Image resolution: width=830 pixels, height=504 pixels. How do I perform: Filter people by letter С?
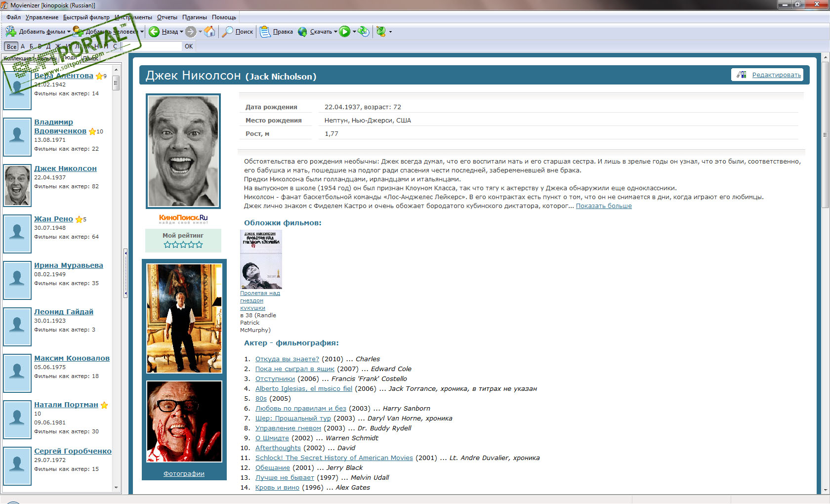[x=115, y=46]
